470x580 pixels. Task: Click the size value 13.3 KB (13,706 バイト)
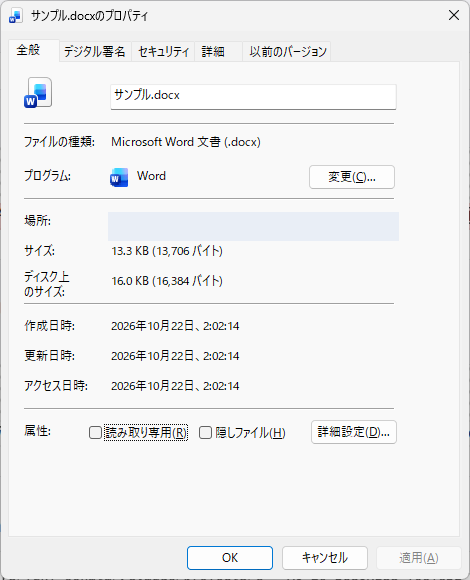(x=167, y=251)
